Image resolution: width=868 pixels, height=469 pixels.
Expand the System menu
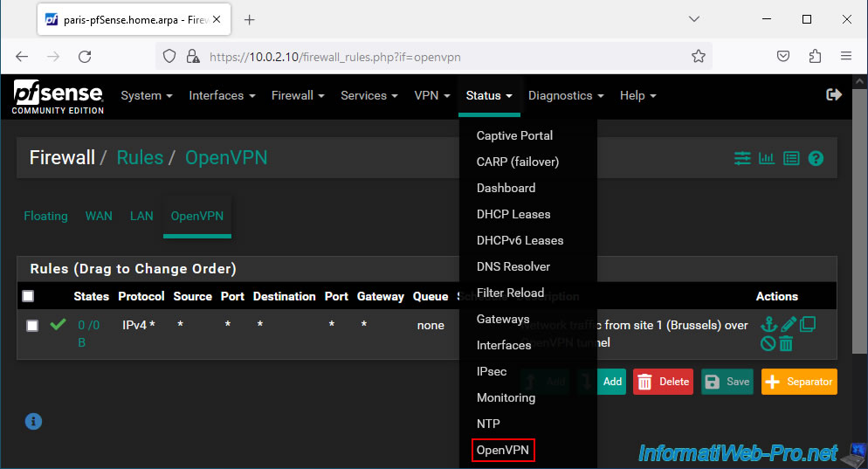pyautogui.click(x=147, y=95)
